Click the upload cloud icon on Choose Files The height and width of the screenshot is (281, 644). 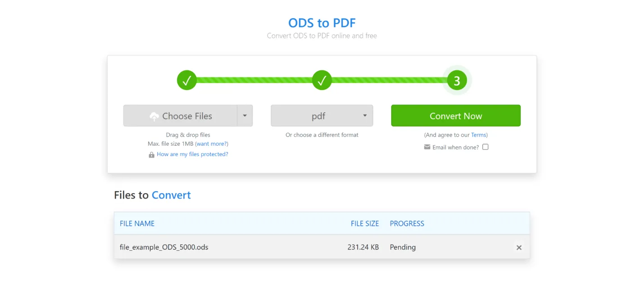coord(155,116)
